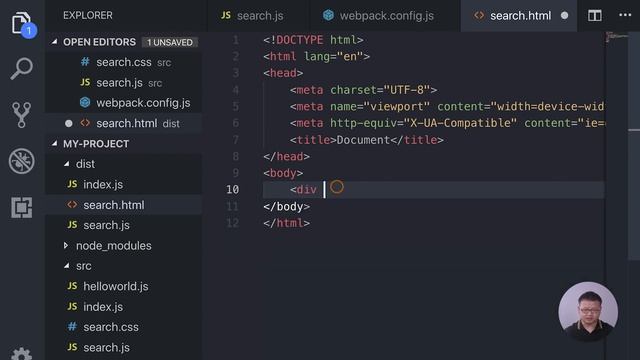The image size is (640, 360).
Task: Select search.html inside dist folder
Action: pyautogui.click(x=123, y=205)
